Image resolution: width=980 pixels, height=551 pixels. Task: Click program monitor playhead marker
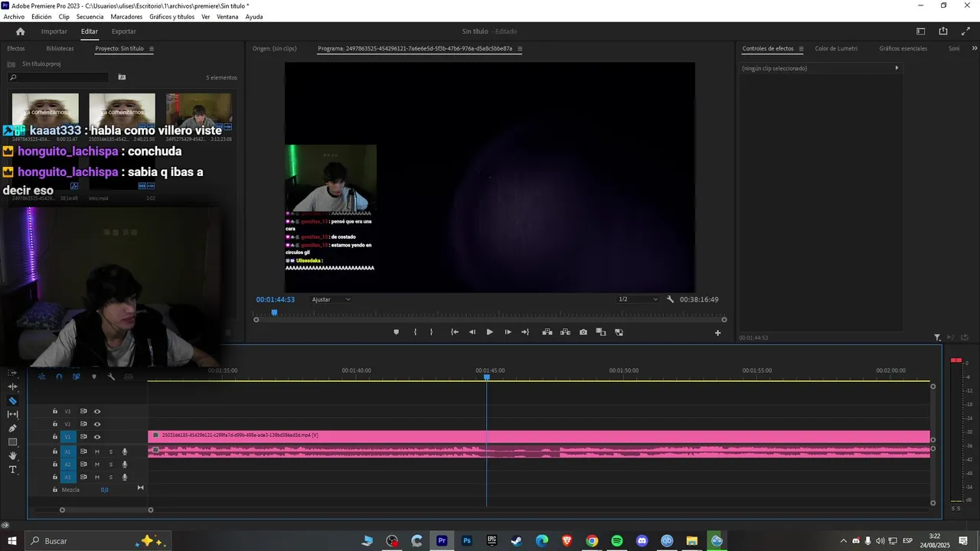(274, 312)
